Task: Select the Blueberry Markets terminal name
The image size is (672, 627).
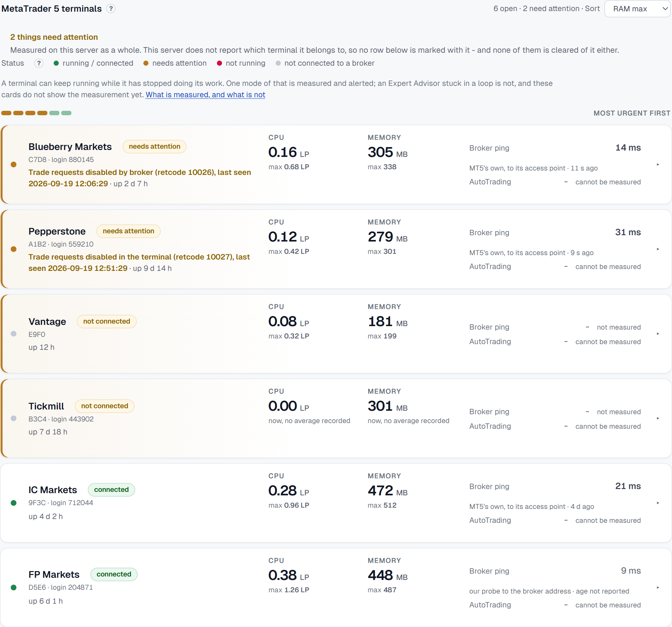Action: coord(70,147)
